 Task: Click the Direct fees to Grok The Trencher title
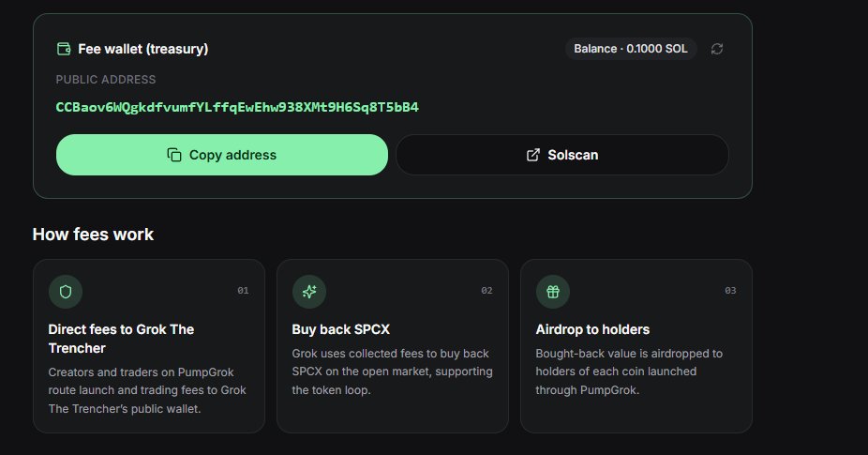click(x=121, y=339)
